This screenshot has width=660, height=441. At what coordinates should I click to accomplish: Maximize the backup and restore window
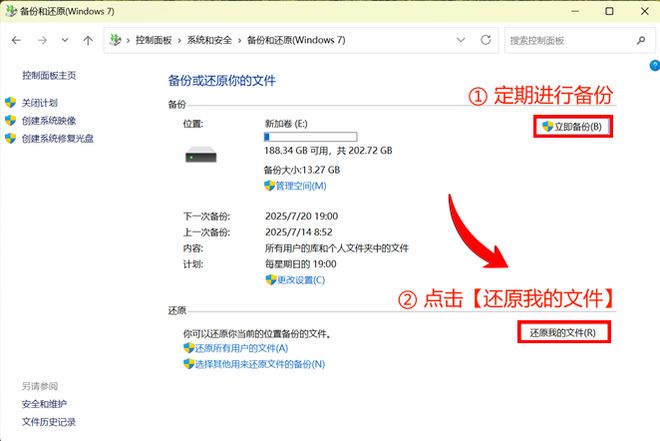pyautogui.click(x=609, y=11)
